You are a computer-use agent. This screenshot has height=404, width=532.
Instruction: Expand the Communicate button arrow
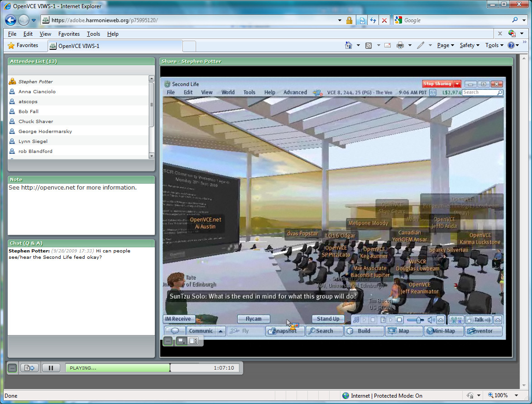220,331
